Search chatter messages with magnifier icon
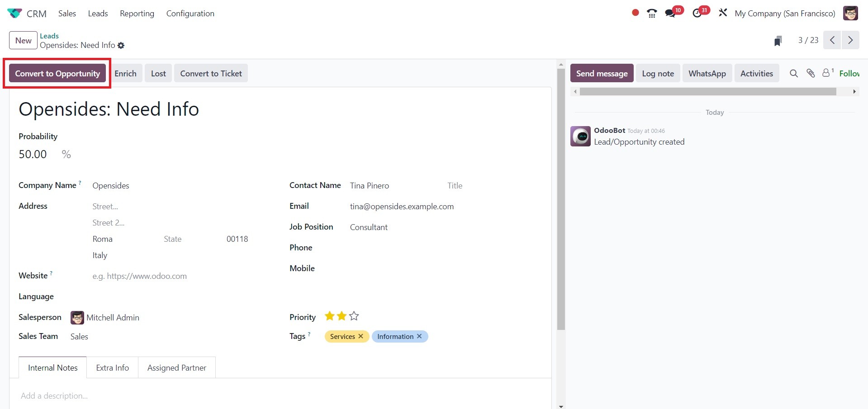The width and height of the screenshot is (868, 409). (x=794, y=73)
